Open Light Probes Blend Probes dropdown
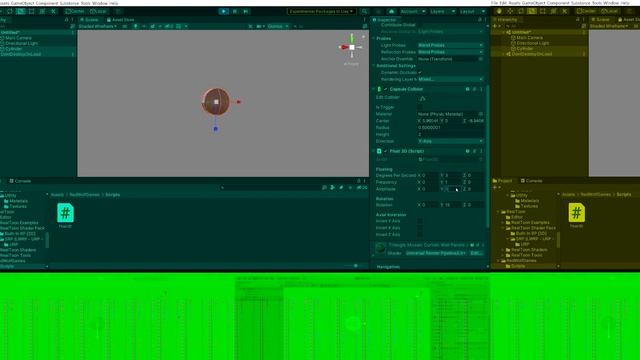This screenshot has height=360, width=640. (x=451, y=45)
